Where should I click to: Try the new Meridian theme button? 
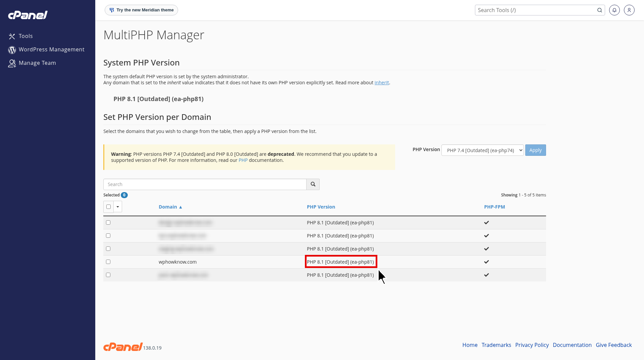pos(141,10)
